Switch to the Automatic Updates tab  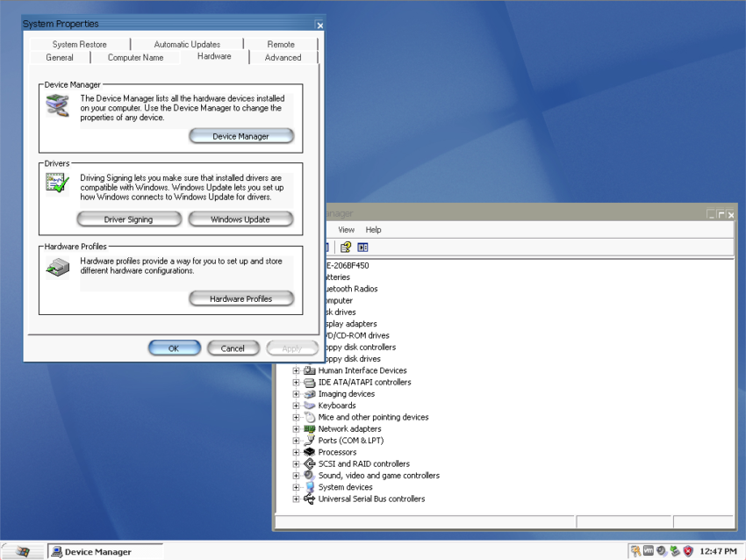tap(187, 44)
